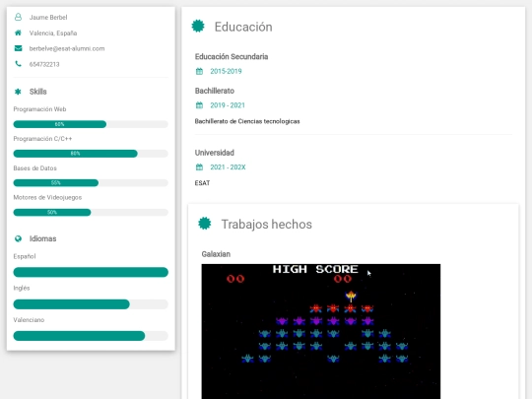This screenshot has height=399, width=532.
Task: Click the Galaxian project title
Action: pyautogui.click(x=216, y=254)
